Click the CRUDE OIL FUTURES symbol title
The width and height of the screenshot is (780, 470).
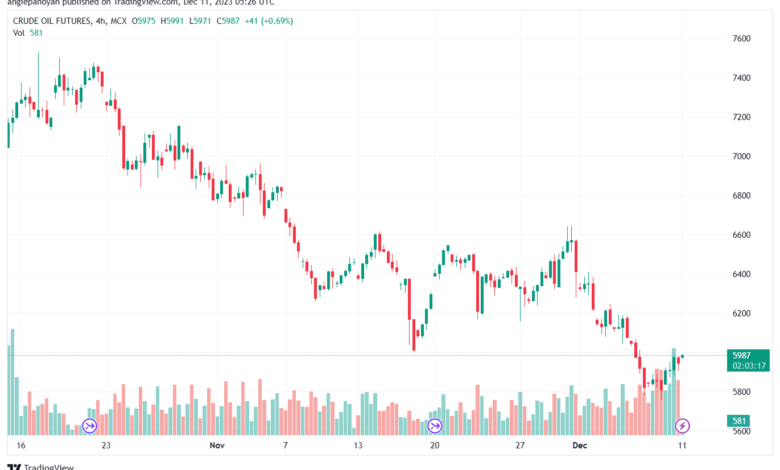52,21
